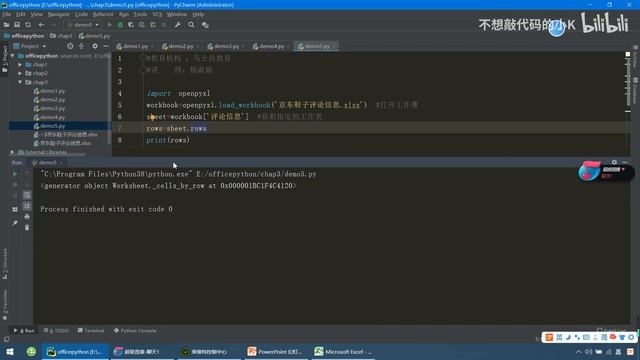
Task: Click the Collapse All icon in Project panel
Action: click(x=81, y=46)
